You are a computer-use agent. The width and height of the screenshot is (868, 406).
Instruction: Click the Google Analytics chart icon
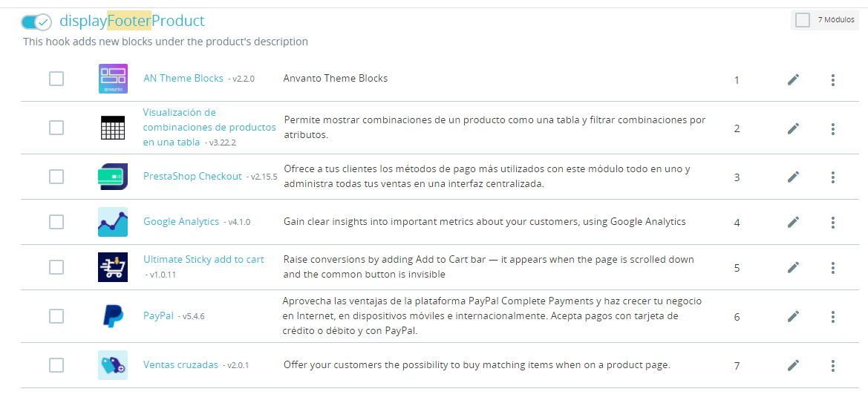click(113, 223)
